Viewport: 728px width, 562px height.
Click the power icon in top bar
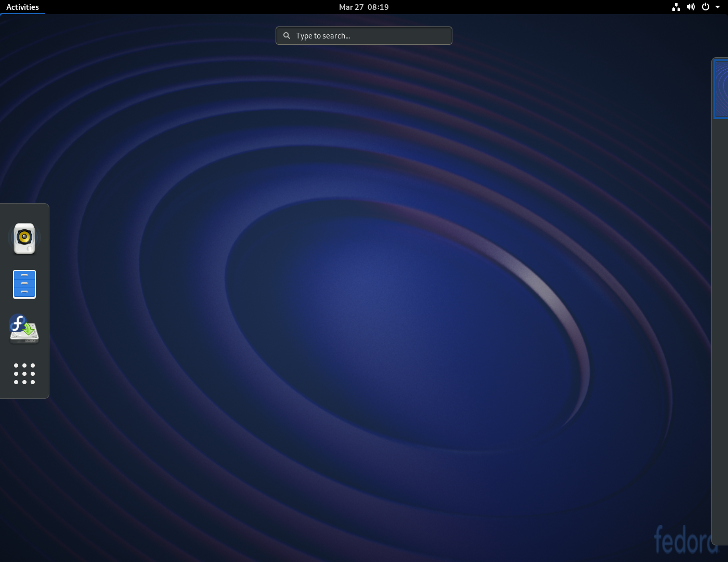(706, 7)
